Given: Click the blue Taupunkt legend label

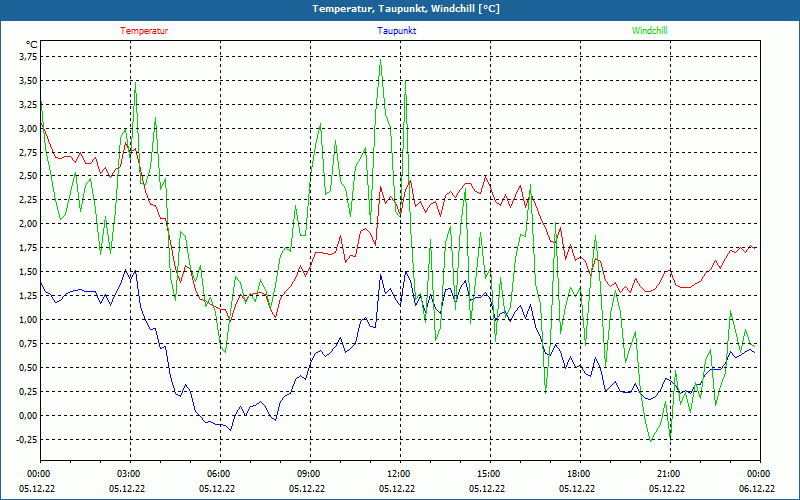Looking at the screenshot, I should pos(396,31).
